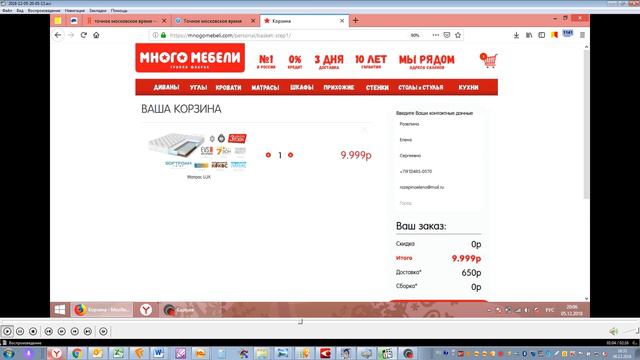Toggle the browser sidebar icon
640x360 pixels.
click(542, 36)
